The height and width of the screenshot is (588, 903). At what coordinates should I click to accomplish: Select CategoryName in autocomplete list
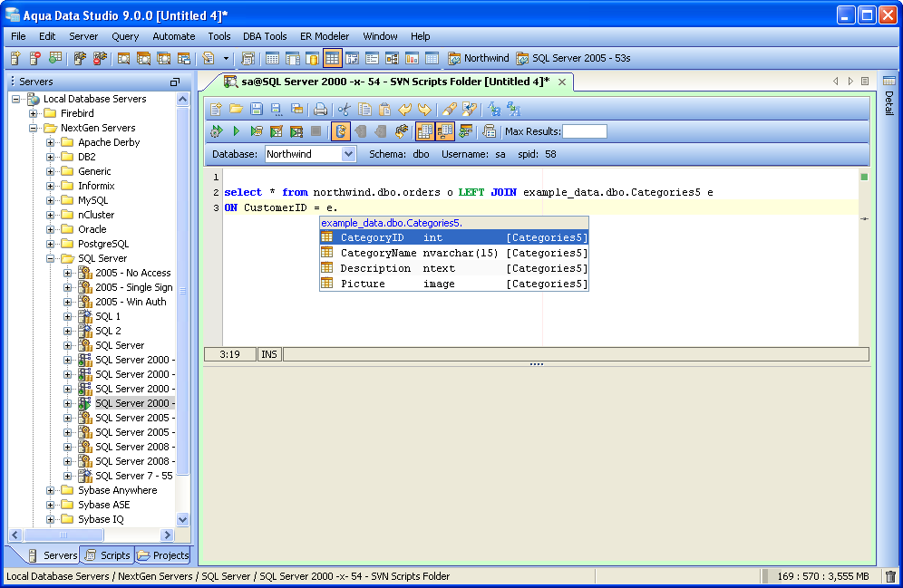[454, 253]
